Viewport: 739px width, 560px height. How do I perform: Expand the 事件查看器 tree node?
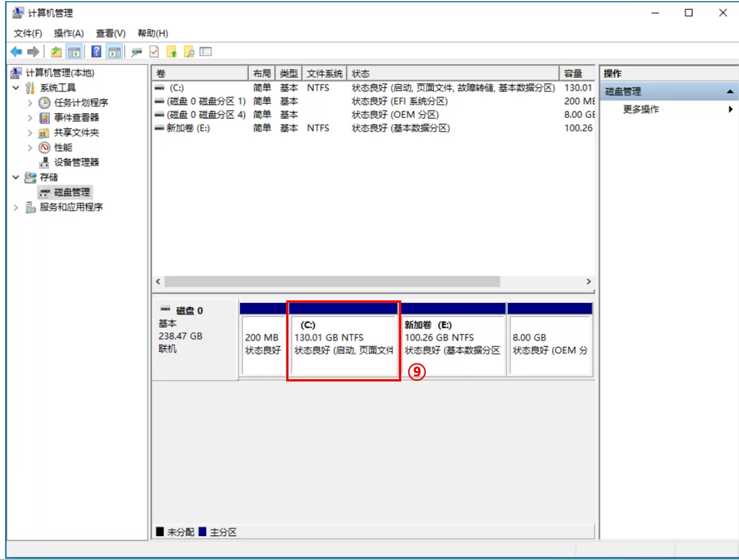(30, 118)
